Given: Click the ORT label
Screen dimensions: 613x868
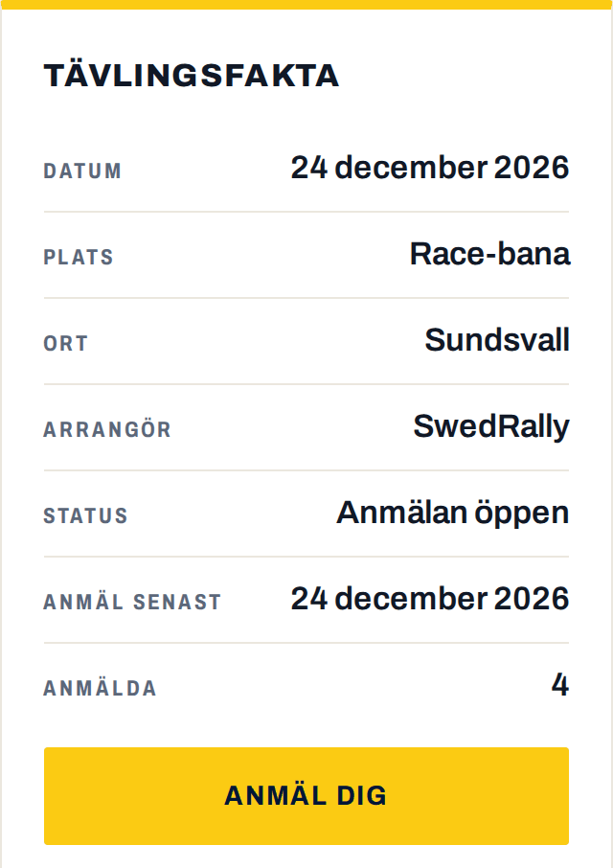Looking at the screenshot, I should [x=66, y=344].
